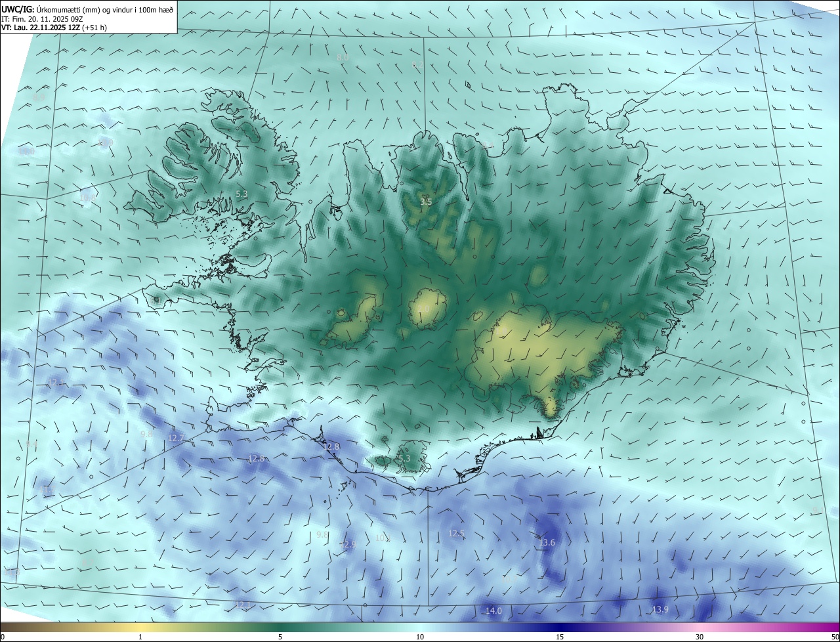Click the 13.9 value label on the map
The width and height of the screenshot is (840, 642).
coord(660,610)
